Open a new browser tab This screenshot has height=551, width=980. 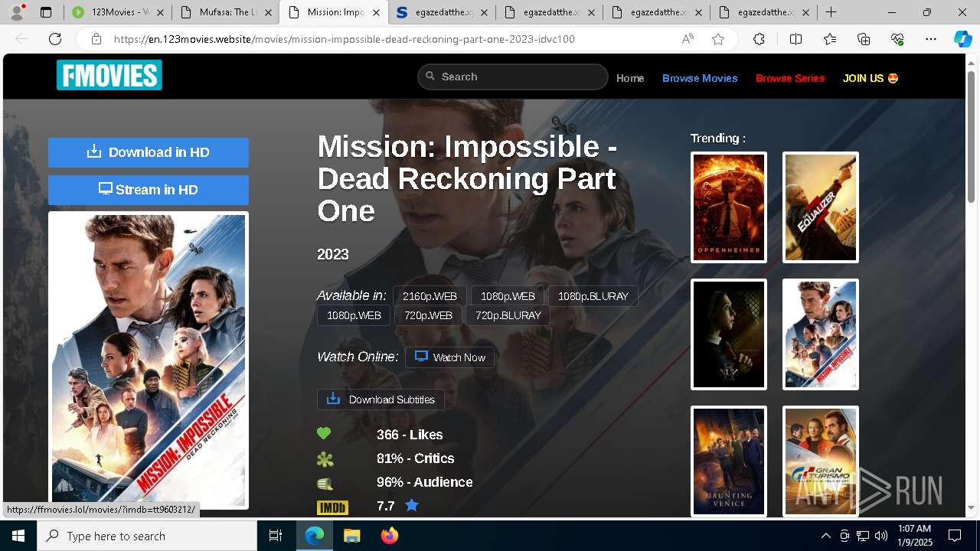pos(831,12)
